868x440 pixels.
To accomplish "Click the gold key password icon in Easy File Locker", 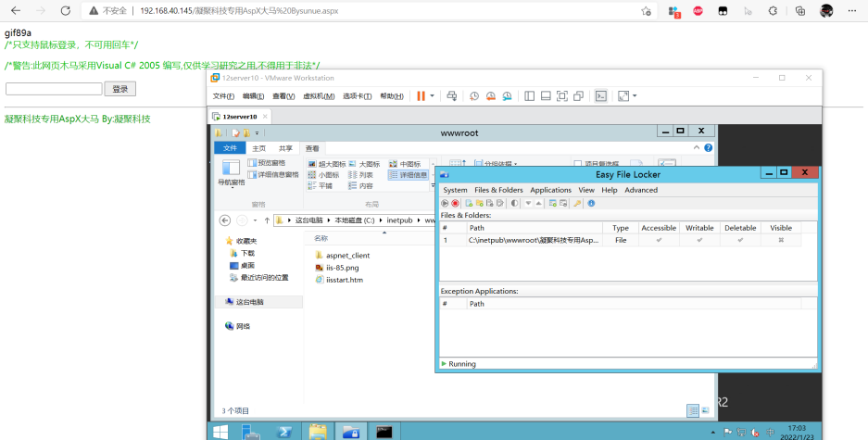I will pos(577,203).
